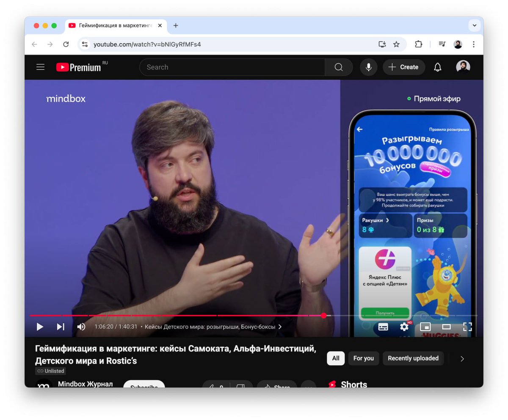This screenshot has height=420, width=508.
Task: Click the 'Прямой эфир' label in the video
Action: pyautogui.click(x=433, y=99)
